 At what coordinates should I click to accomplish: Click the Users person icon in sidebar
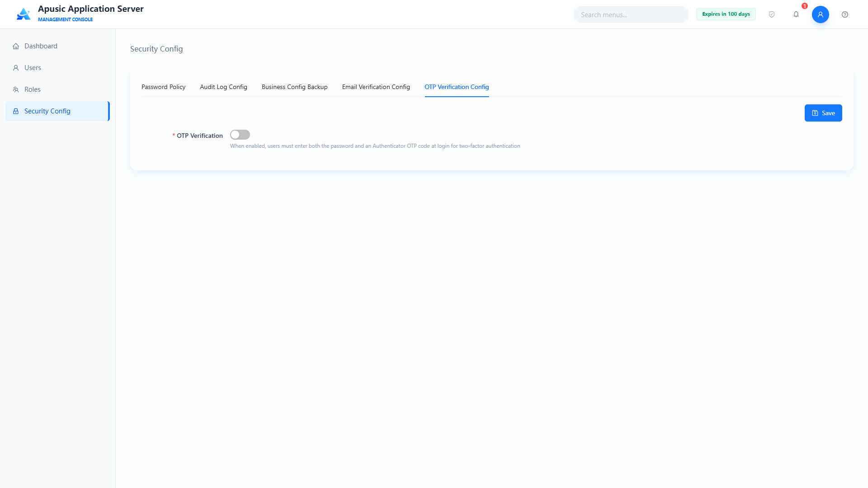point(16,68)
